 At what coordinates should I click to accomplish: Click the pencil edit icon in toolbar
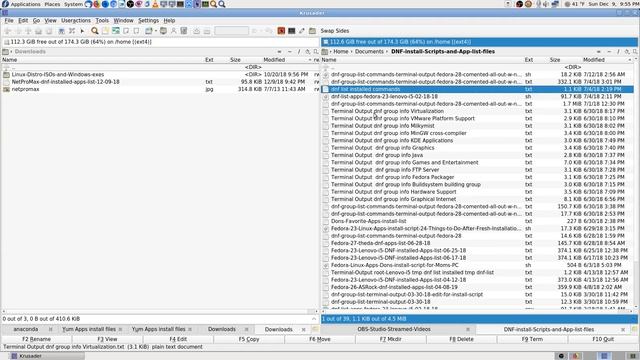(302, 31)
